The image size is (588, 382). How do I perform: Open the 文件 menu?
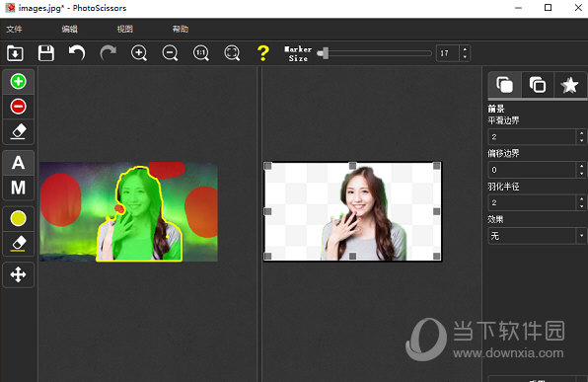[14, 29]
